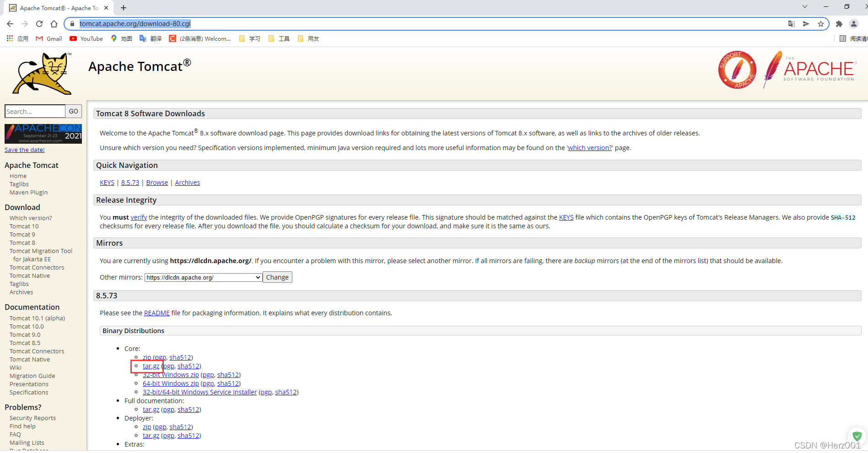Open the 工具 bookmark folder
Image resolution: width=868 pixels, height=453 pixels.
279,38
